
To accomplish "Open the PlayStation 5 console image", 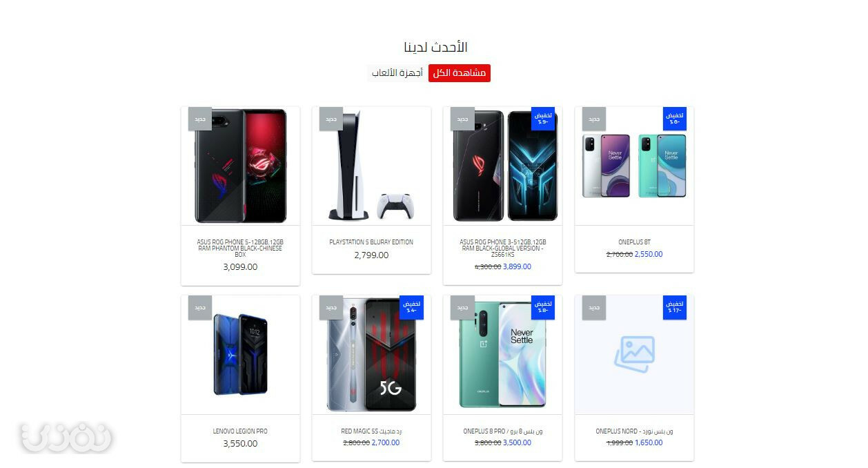I will pyautogui.click(x=371, y=166).
